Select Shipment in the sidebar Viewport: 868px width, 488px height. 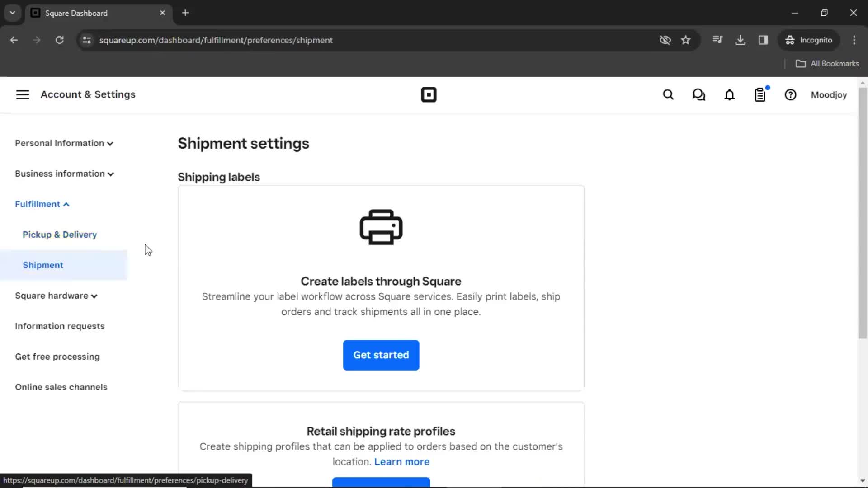[63, 265]
